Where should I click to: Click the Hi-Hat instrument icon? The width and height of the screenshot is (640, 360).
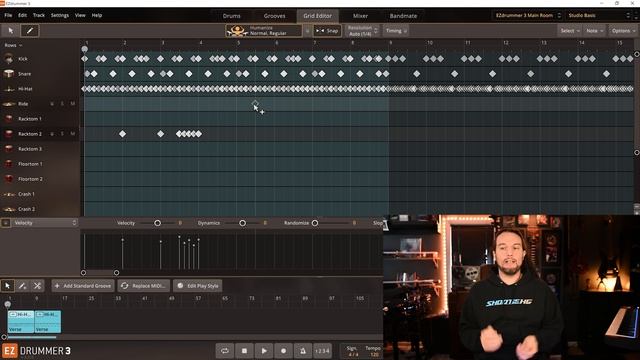(9, 89)
